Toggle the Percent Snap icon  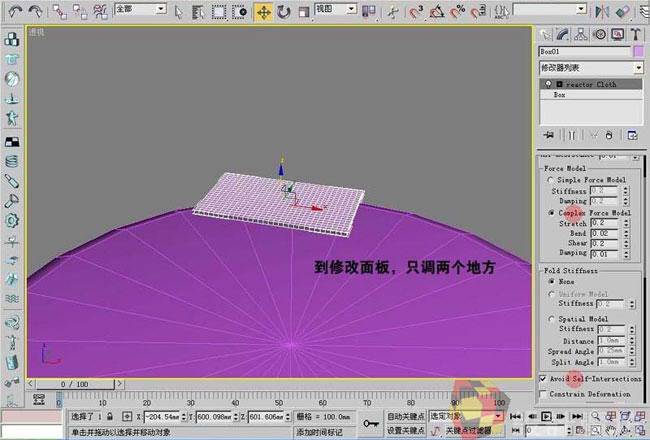(457, 12)
